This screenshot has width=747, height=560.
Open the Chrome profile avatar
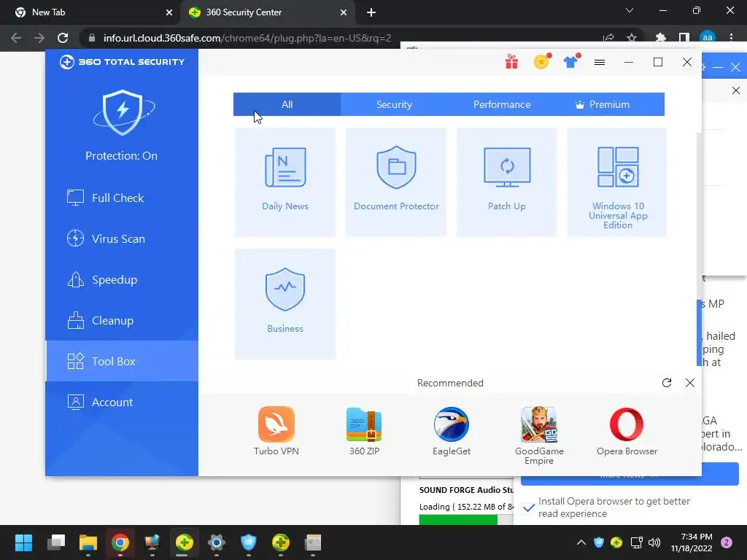click(708, 38)
